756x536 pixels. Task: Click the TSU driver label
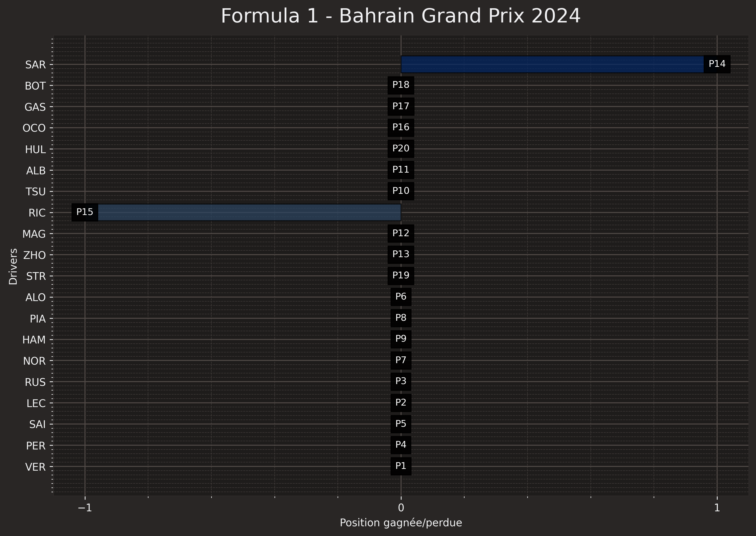[x=36, y=192]
